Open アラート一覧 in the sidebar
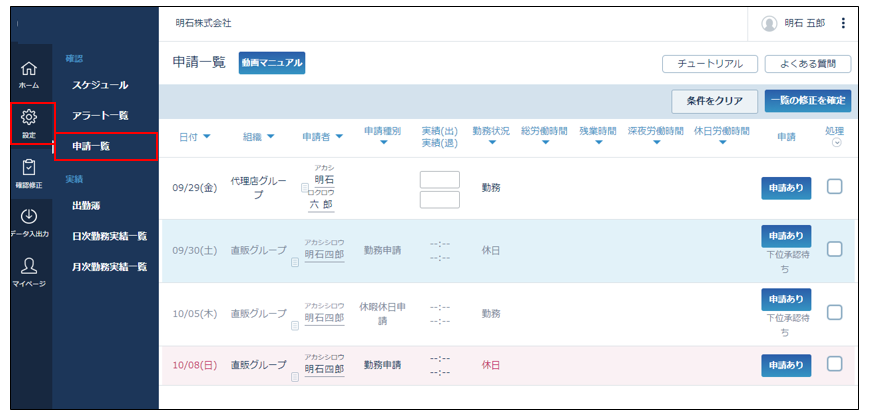This screenshot has width=870, height=416. [100, 115]
